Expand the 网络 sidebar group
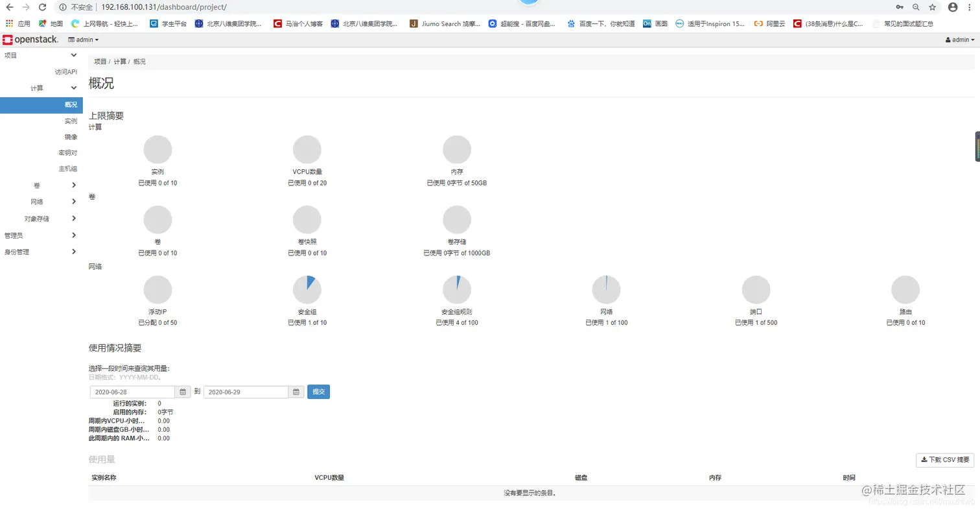980x511 pixels. [41, 202]
